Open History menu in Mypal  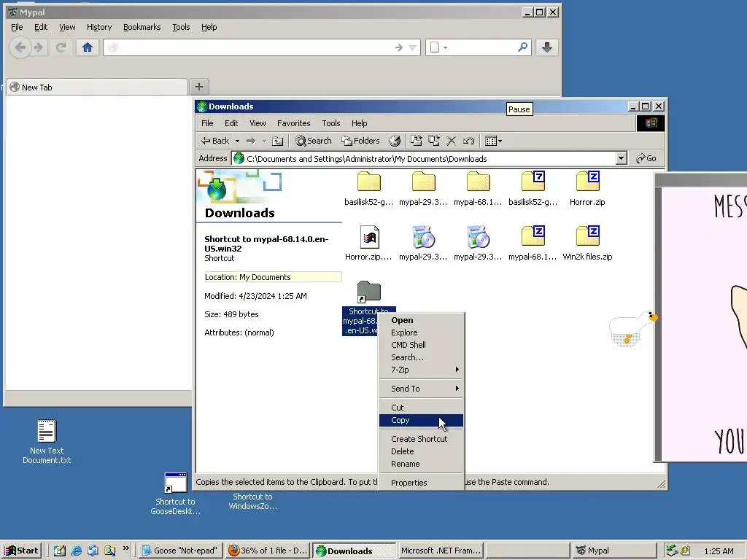click(x=99, y=27)
